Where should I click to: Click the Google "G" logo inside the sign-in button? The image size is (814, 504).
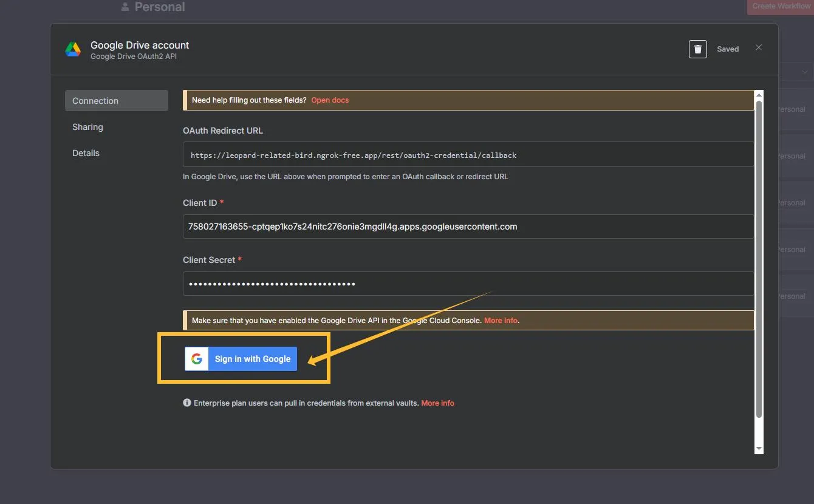tap(196, 358)
